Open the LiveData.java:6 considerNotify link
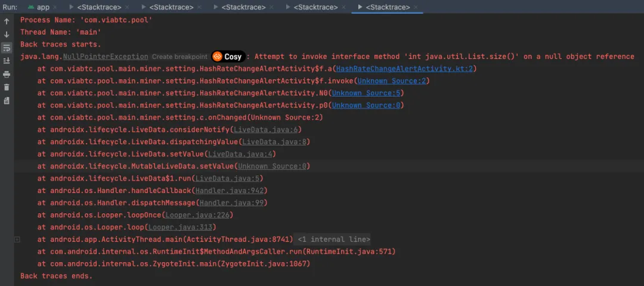644x286 pixels. click(265, 130)
